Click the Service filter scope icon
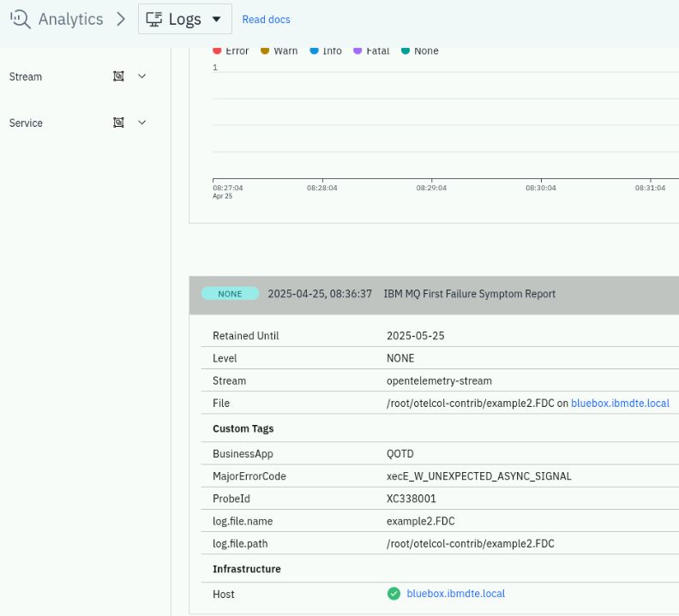This screenshot has height=616, width=679. click(118, 123)
